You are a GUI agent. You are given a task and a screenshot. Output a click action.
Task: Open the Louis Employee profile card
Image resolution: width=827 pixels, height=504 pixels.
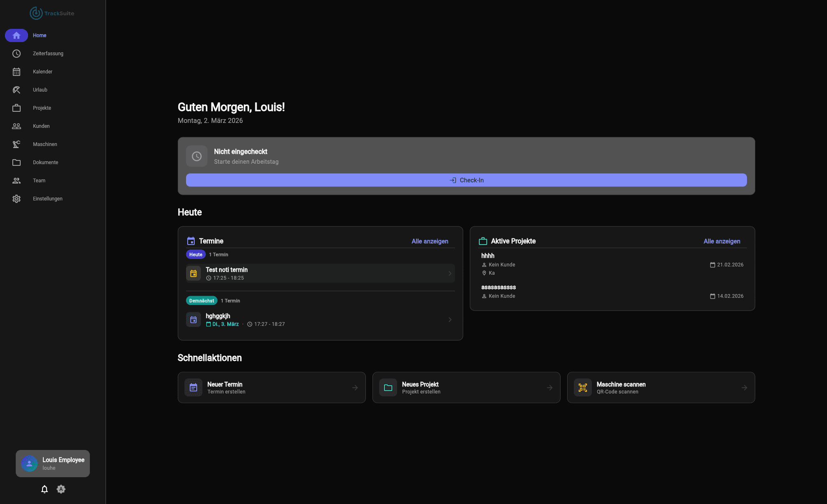pyautogui.click(x=52, y=463)
